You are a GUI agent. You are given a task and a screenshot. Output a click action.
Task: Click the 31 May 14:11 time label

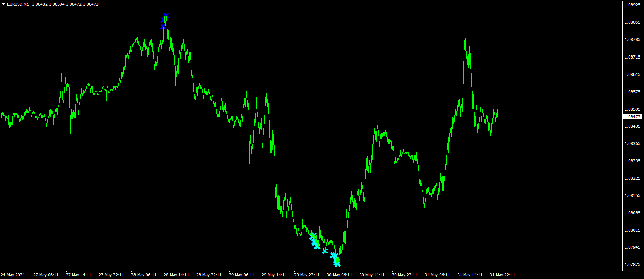(x=470, y=275)
